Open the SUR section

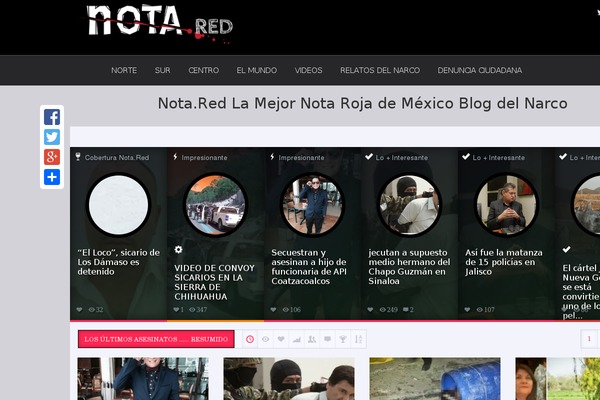pyautogui.click(x=163, y=70)
